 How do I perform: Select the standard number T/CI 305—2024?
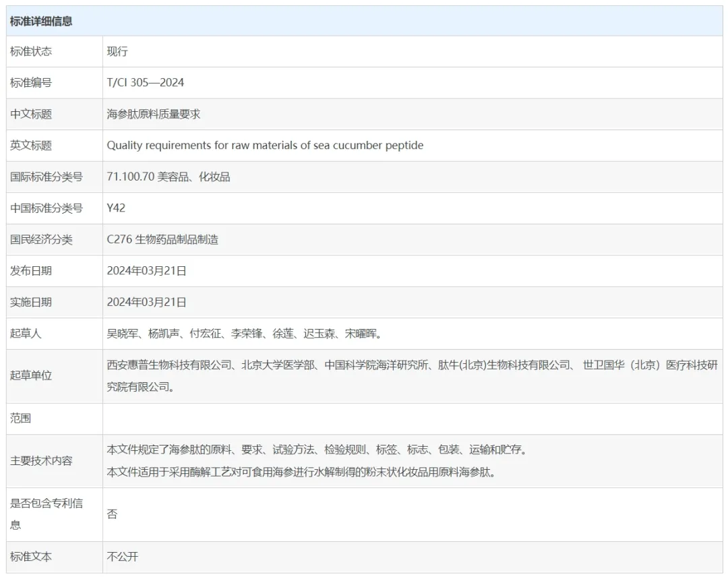pyautogui.click(x=145, y=82)
